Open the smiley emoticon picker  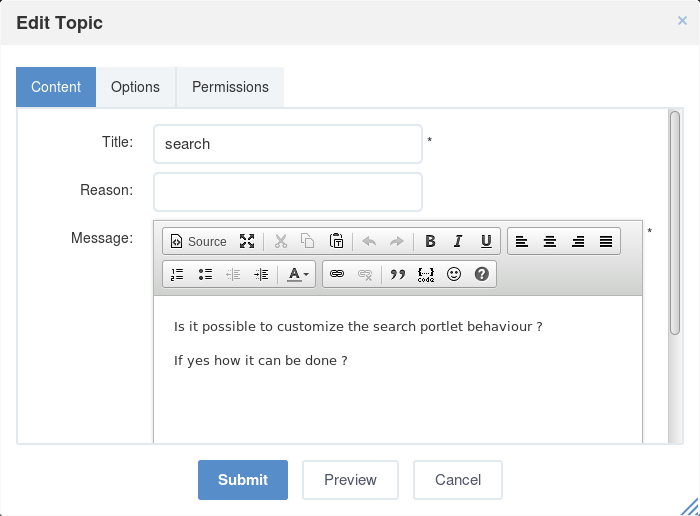point(454,274)
